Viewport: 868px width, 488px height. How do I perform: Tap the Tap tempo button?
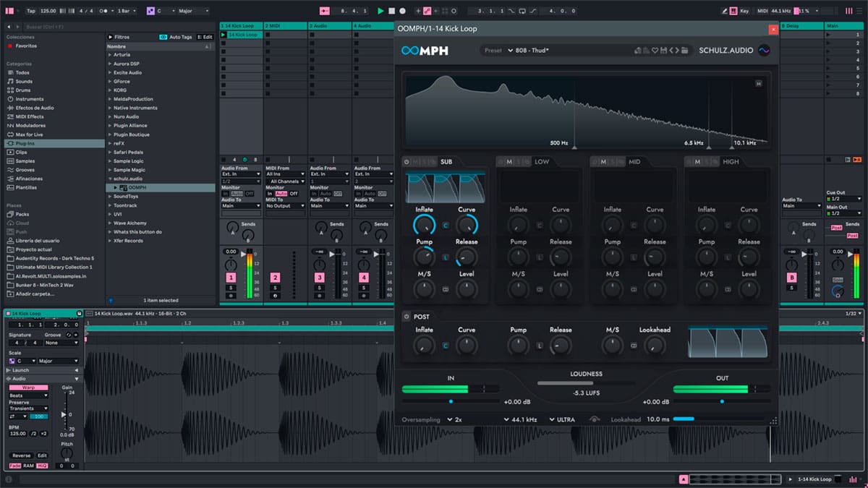30,11
